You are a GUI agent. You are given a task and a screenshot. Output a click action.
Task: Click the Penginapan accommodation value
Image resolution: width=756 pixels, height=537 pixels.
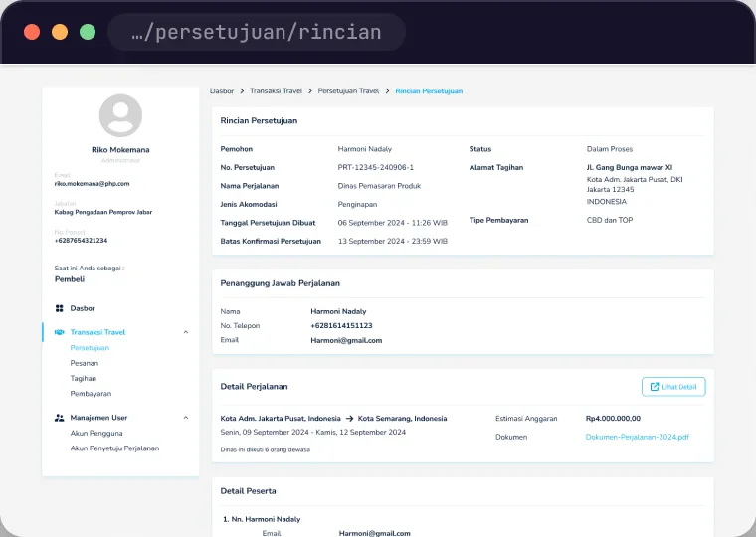(x=357, y=205)
